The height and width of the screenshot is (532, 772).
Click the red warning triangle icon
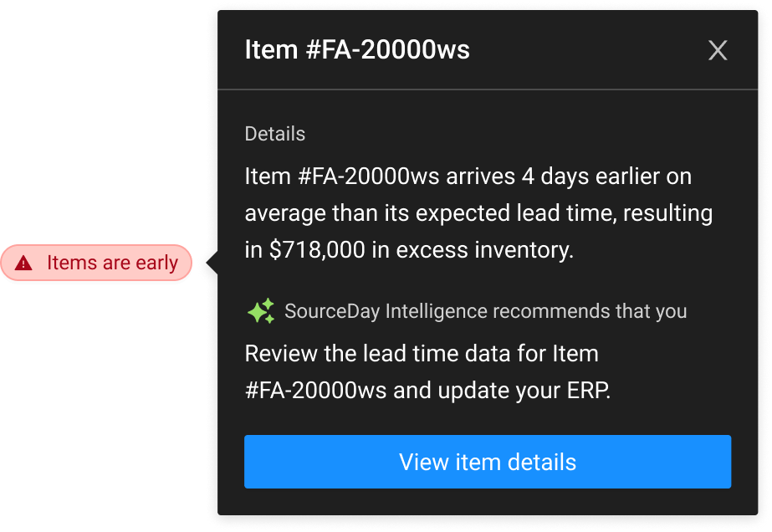coord(24,263)
